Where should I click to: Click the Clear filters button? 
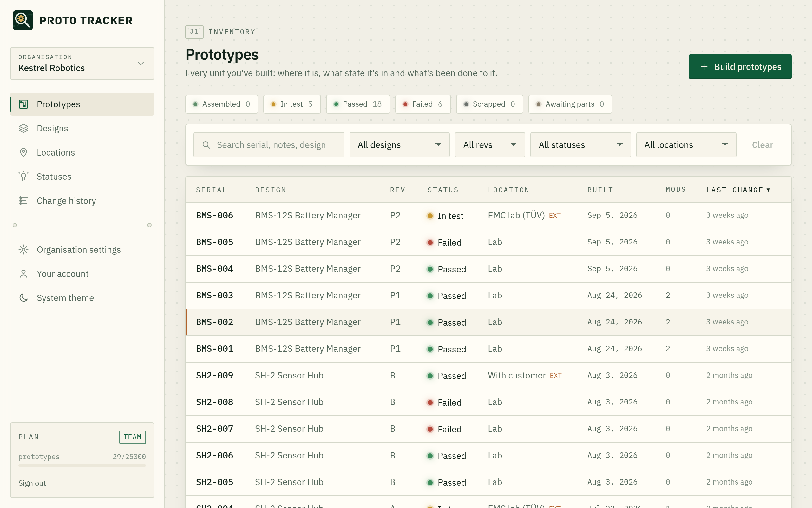coord(762,145)
